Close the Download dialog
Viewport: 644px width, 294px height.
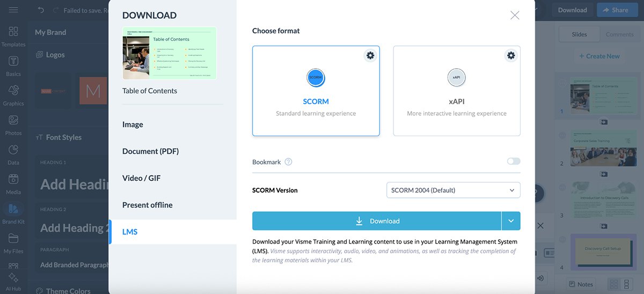click(515, 16)
